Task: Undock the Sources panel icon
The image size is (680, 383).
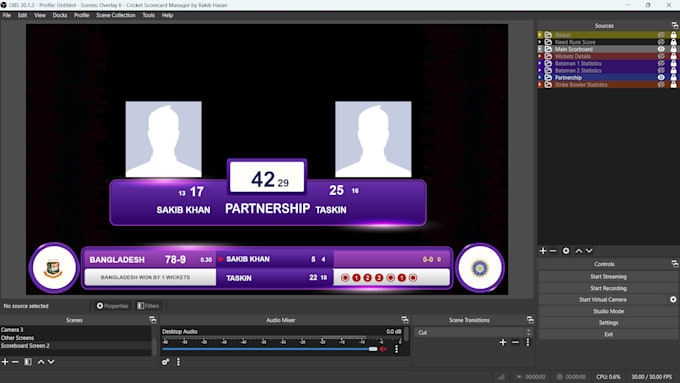Action: click(x=674, y=26)
